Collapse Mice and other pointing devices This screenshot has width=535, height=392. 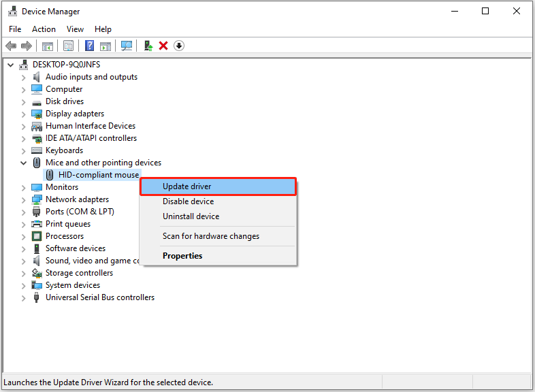point(24,163)
